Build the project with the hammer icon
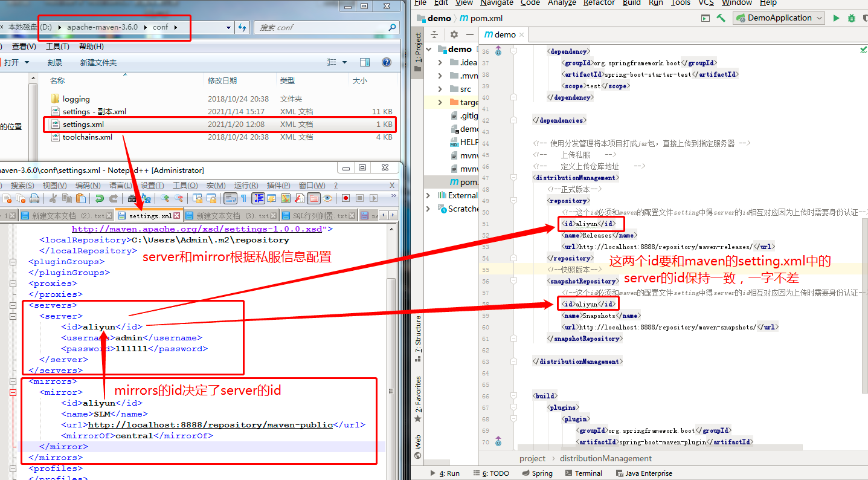Viewport: 868px width, 480px height. (721, 18)
